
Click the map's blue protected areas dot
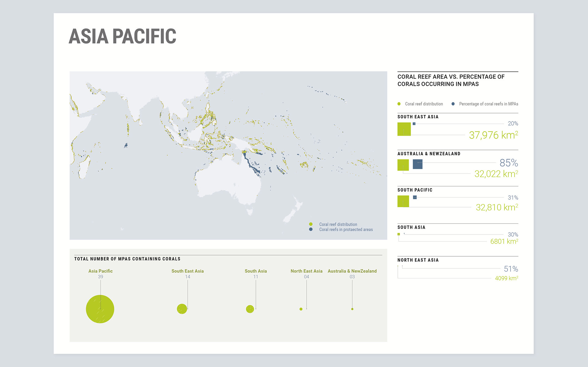coord(311,229)
